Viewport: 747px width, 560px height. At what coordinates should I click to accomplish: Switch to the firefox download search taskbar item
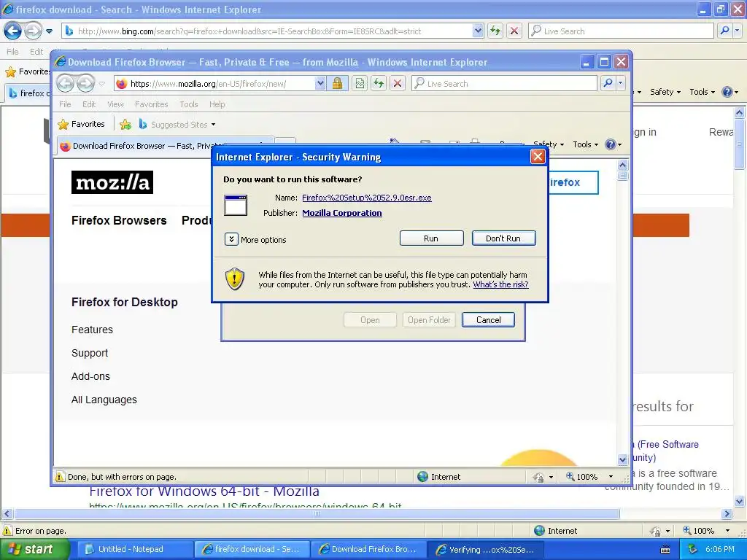tap(252, 549)
